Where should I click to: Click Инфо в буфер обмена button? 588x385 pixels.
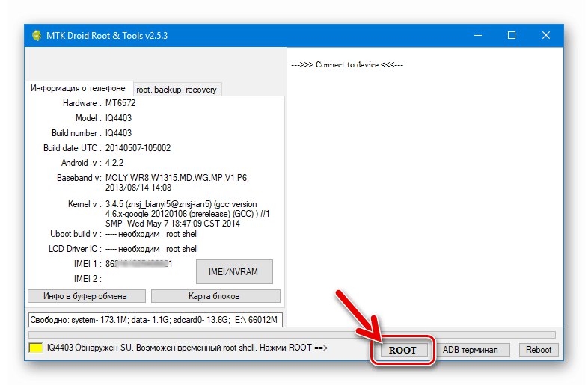86,296
